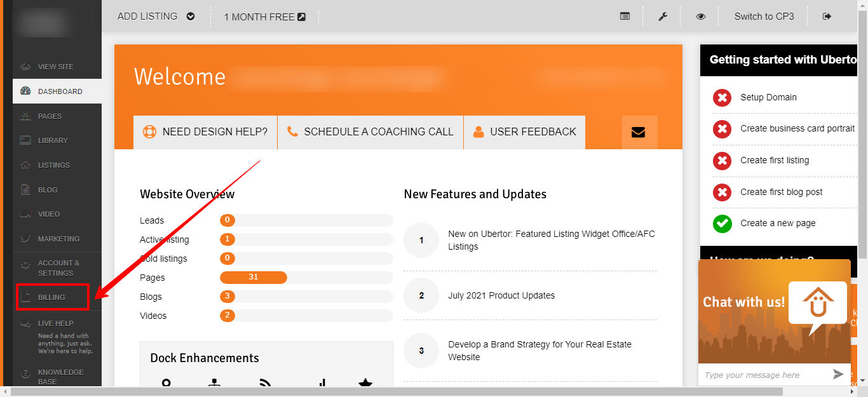
Task: Click the envelope mail icon in welcome banner
Action: click(639, 132)
